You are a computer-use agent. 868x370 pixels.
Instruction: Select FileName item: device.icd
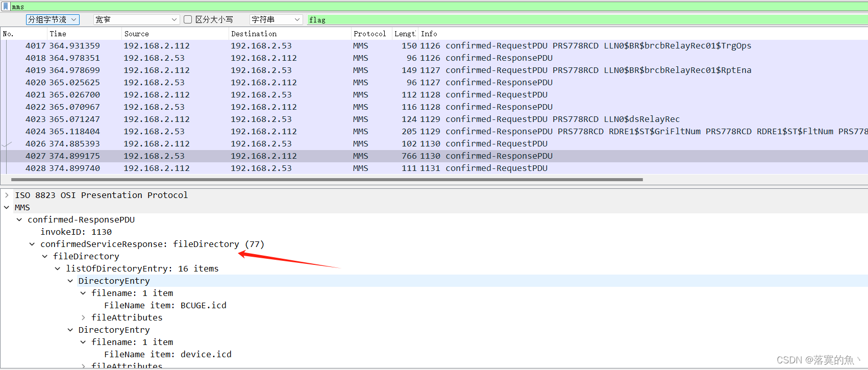[x=168, y=354]
